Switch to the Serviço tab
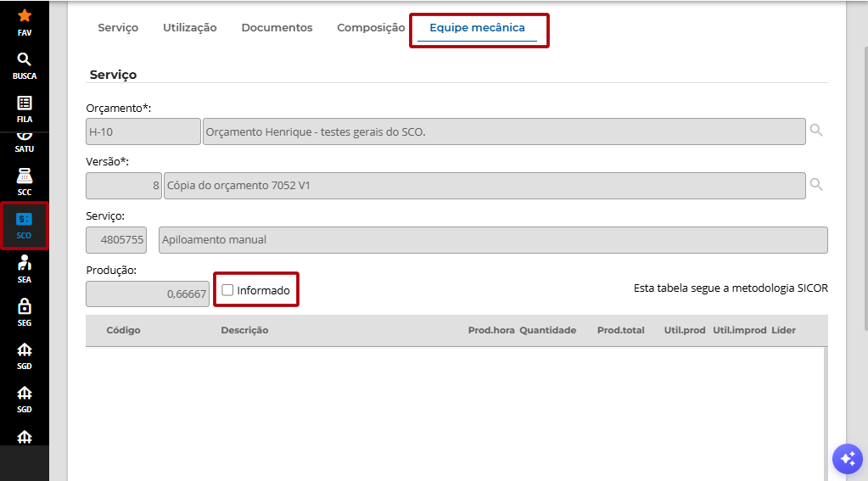The width and height of the screenshot is (868, 481). coord(118,28)
